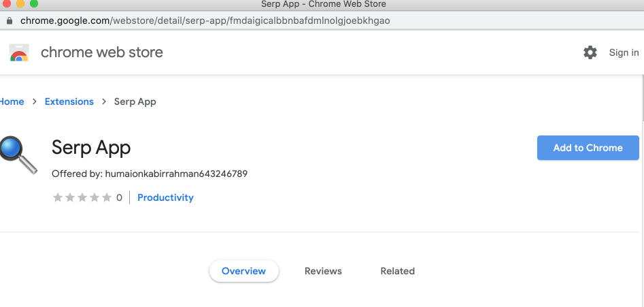Open the Reviews tab
Image resolution: width=644 pixels, height=307 pixels.
click(323, 271)
